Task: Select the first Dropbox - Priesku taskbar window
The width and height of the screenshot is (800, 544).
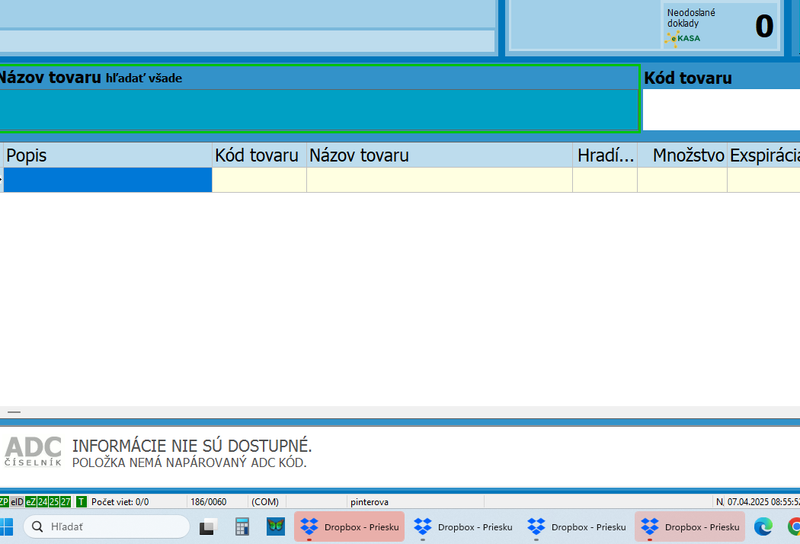Action: click(349, 526)
